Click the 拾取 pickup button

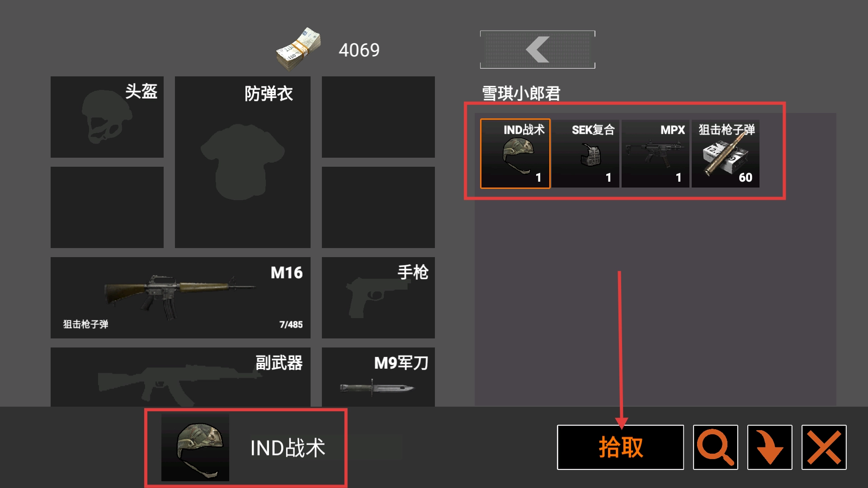point(620,447)
